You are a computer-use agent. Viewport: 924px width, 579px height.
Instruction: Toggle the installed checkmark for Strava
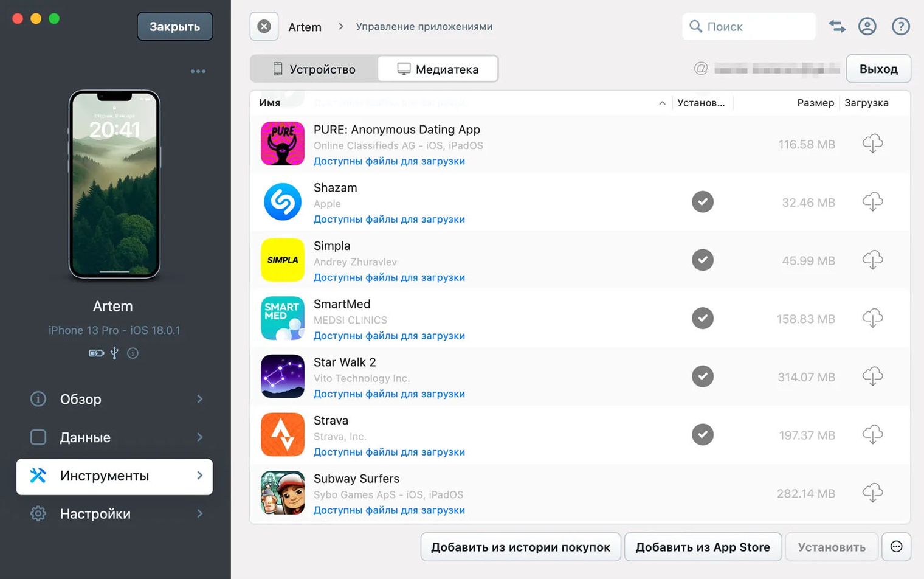coord(703,435)
